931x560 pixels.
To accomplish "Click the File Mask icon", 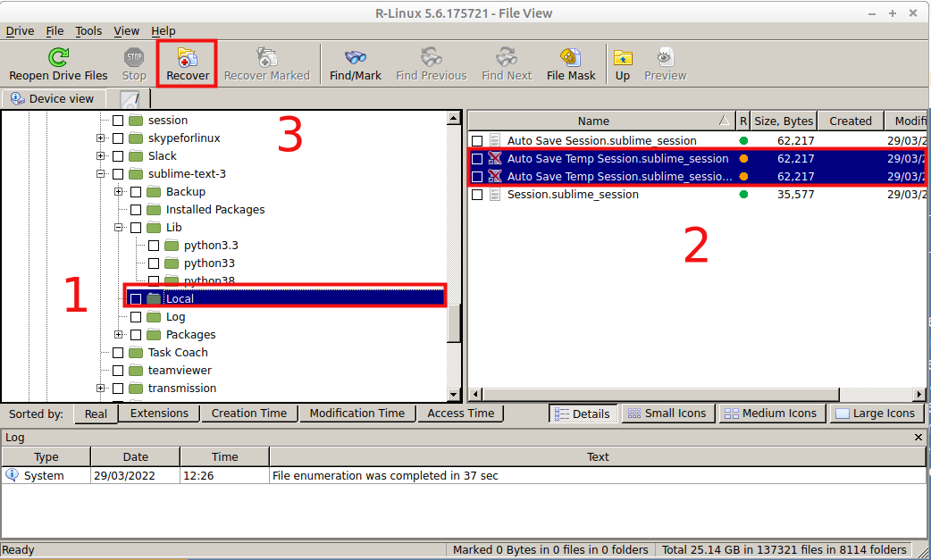I will pyautogui.click(x=570, y=63).
